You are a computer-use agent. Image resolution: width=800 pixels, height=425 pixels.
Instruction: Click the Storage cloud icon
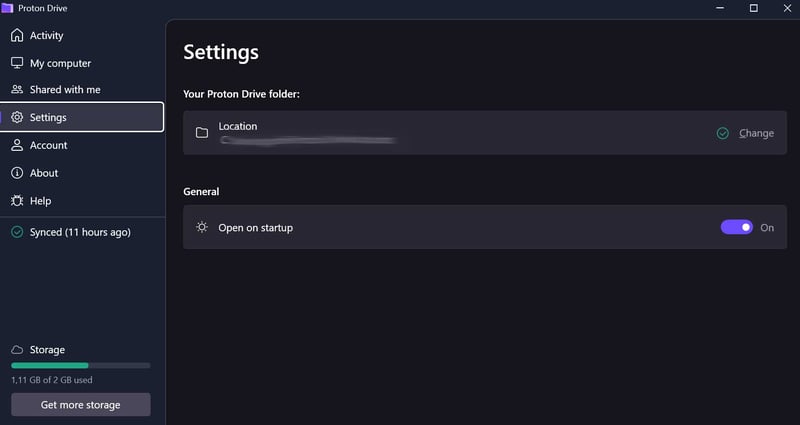click(17, 350)
